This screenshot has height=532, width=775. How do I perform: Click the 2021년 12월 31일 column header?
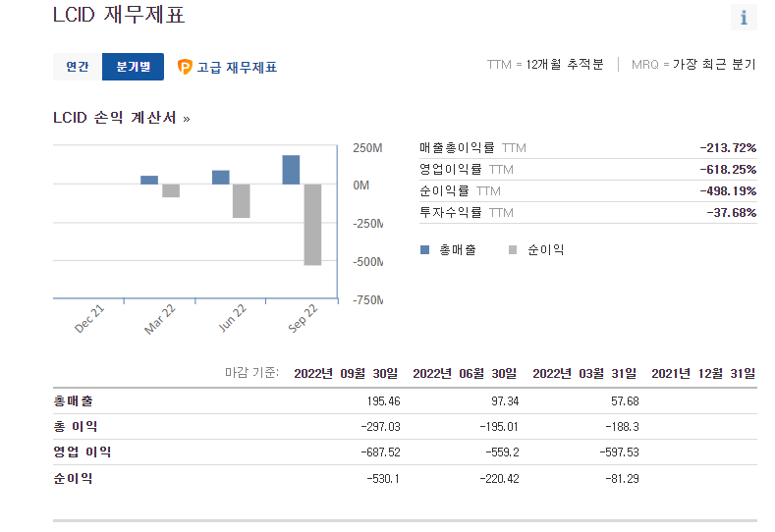pyautogui.click(x=703, y=373)
